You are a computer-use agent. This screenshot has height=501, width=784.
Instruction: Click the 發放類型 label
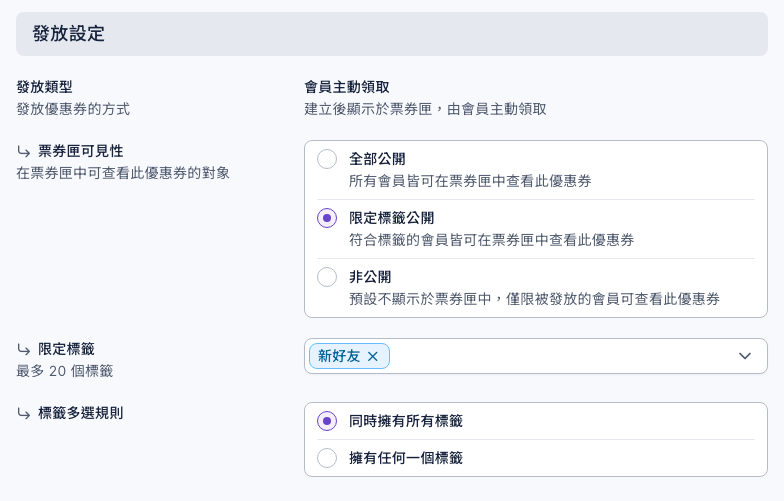click(x=44, y=87)
